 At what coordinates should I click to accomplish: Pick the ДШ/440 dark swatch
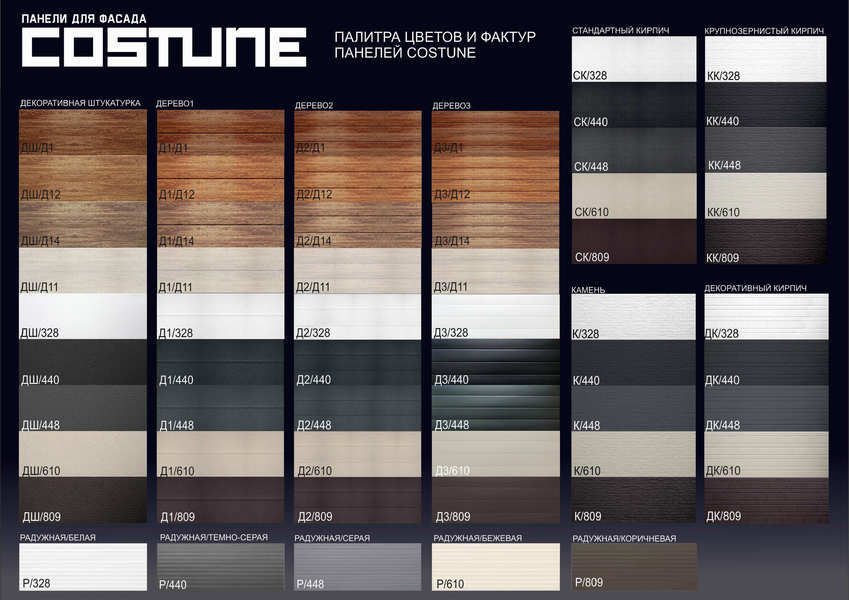[x=83, y=362]
